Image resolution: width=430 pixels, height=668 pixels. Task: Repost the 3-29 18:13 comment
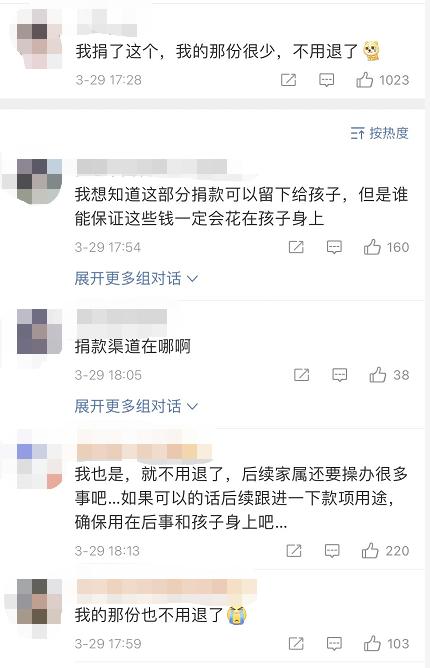pyautogui.click(x=294, y=550)
